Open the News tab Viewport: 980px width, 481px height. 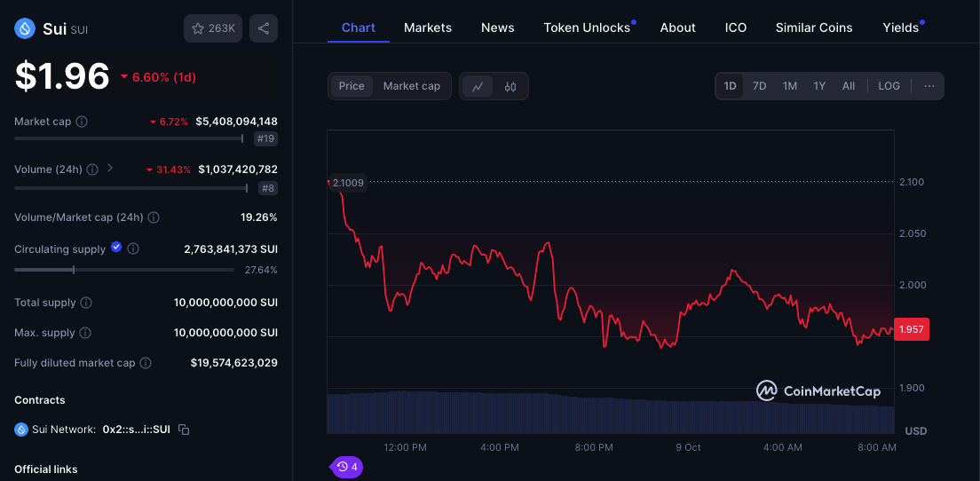497,28
